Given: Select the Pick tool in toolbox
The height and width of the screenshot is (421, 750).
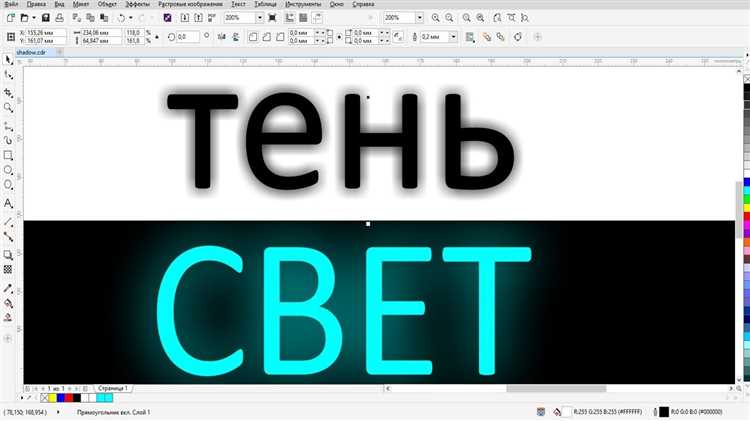Looking at the screenshot, I should 8,60.
